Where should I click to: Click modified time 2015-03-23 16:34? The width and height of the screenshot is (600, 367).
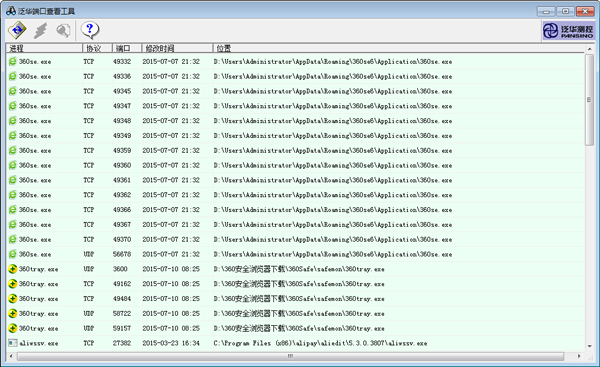[x=171, y=343]
